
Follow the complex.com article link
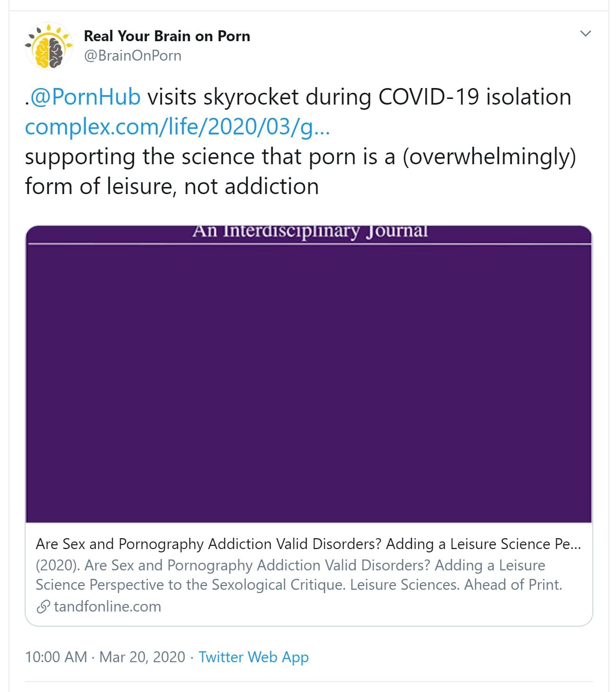click(x=177, y=127)
